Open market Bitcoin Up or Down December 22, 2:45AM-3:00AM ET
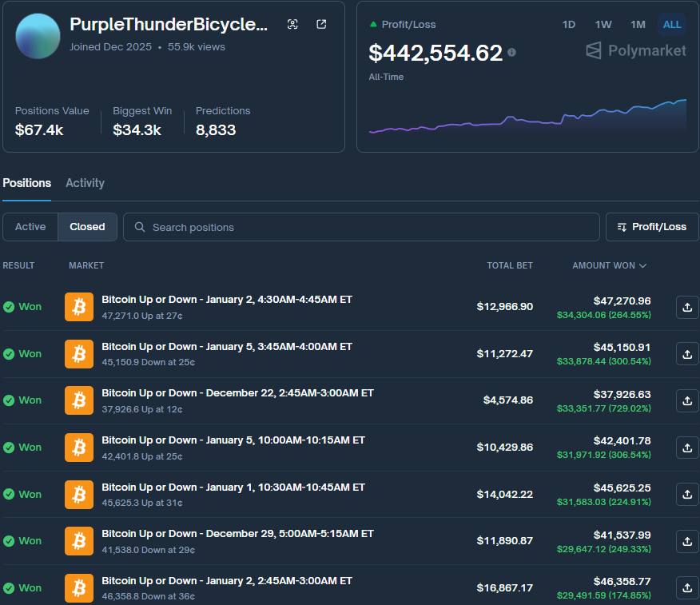Image resolution: width=700 pixels, height=605 pixels. tap(237, 393)
